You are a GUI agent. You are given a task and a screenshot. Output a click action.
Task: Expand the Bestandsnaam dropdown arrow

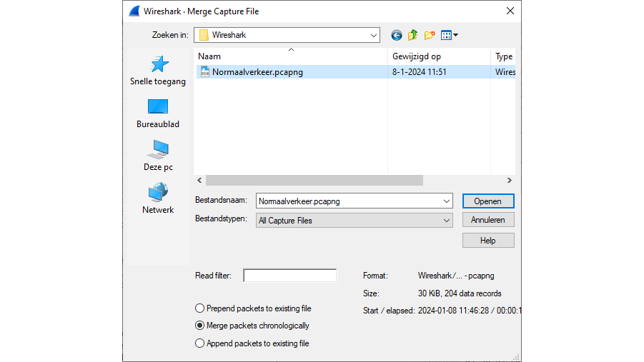click(x=447, y=201)
